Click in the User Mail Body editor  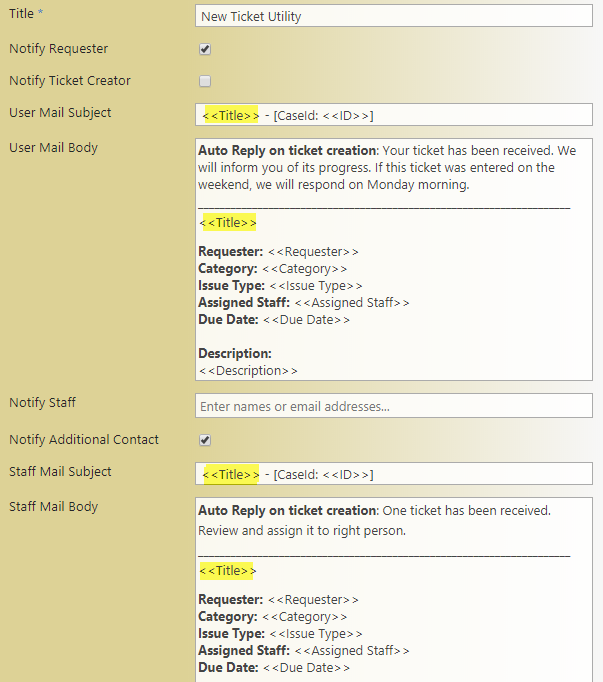click(394, 260)
